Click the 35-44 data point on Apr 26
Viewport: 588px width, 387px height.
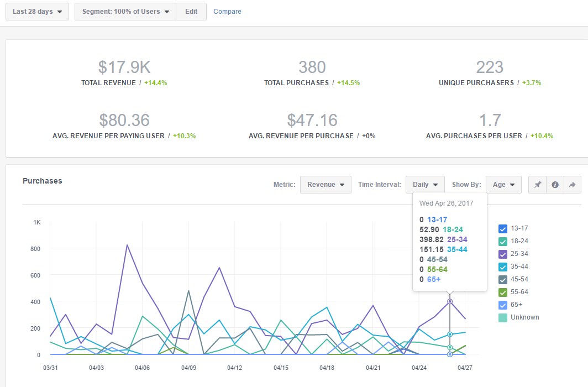tap(450, 334)
